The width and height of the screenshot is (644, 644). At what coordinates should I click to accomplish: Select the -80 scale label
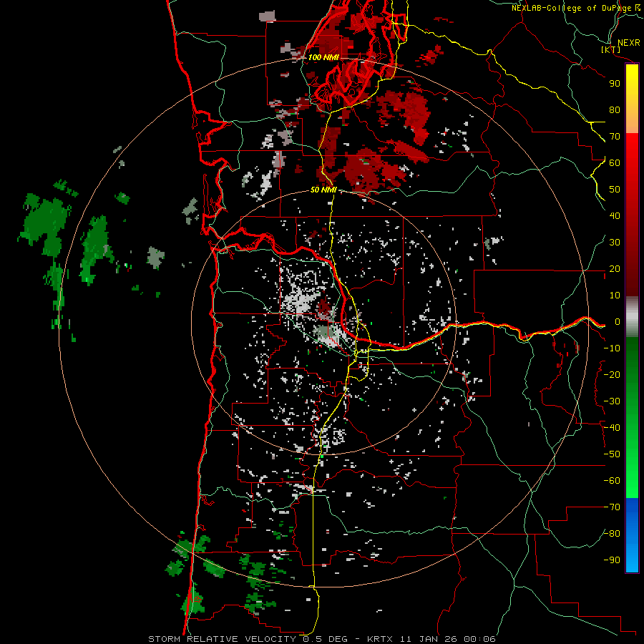click(612, 534)
